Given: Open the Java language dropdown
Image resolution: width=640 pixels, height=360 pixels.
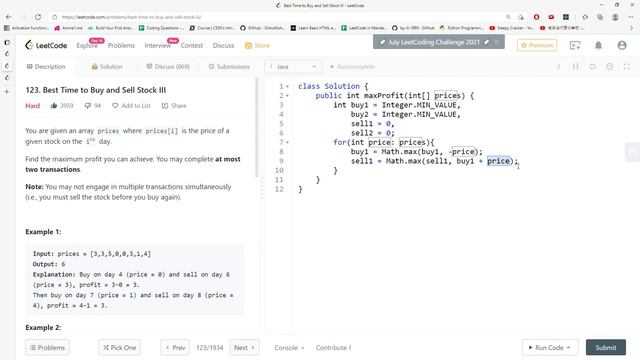Looking at the screenshot, I should [293, 67].
